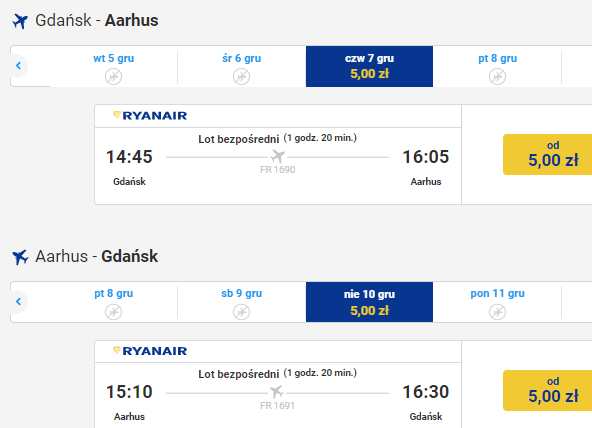Choose wt 5 gru date tab
Viewport: 592px width, 428px height.
pyautogui.click(x=113, y=66)
